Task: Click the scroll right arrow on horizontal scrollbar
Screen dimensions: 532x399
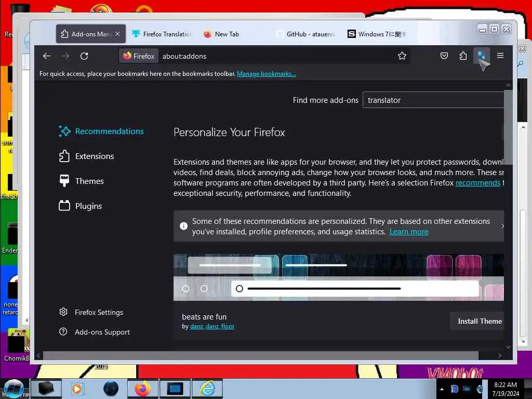Action: [x=499, y=355]
